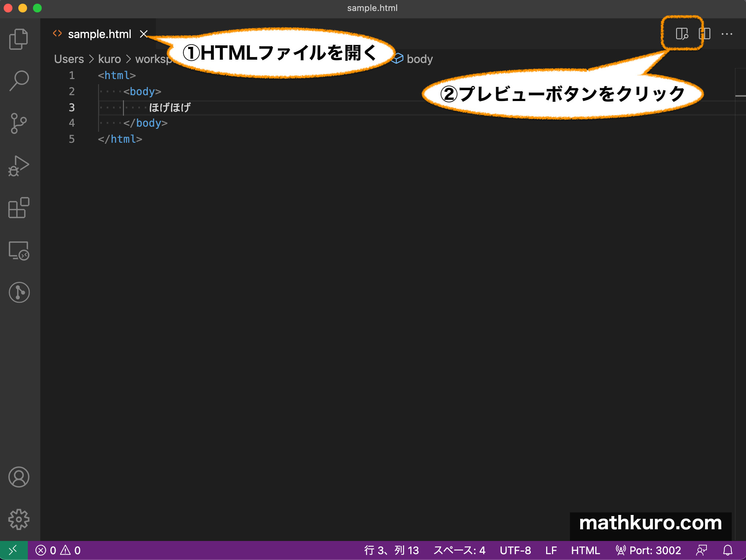Open the Search view

(19, 81)
